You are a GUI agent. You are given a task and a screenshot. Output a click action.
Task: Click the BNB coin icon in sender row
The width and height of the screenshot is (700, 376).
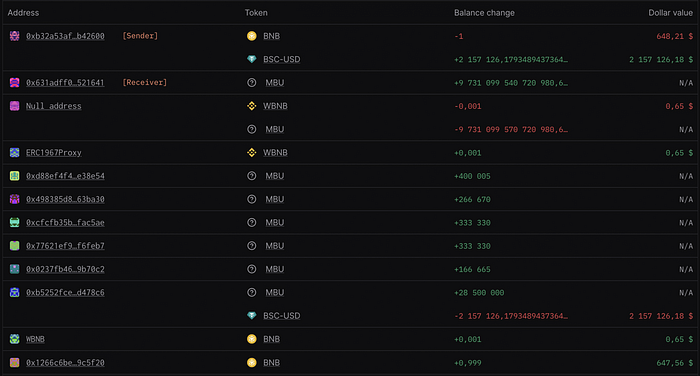click(252, 36)
